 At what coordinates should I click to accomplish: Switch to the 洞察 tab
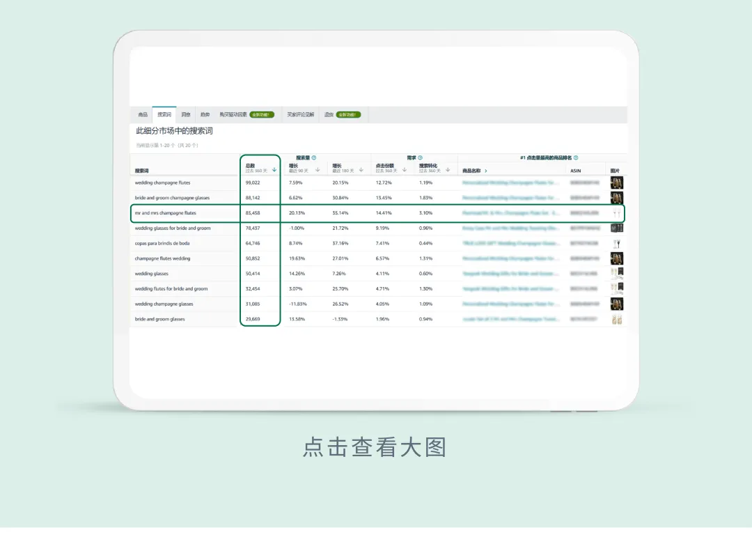coord(186,115)
